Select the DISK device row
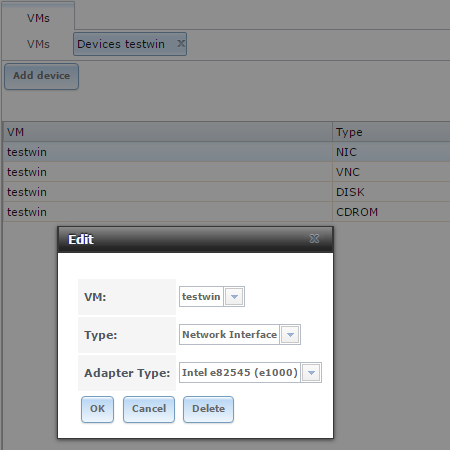Image resolution: width=450 pixels, height=450 pixels. 227,192
